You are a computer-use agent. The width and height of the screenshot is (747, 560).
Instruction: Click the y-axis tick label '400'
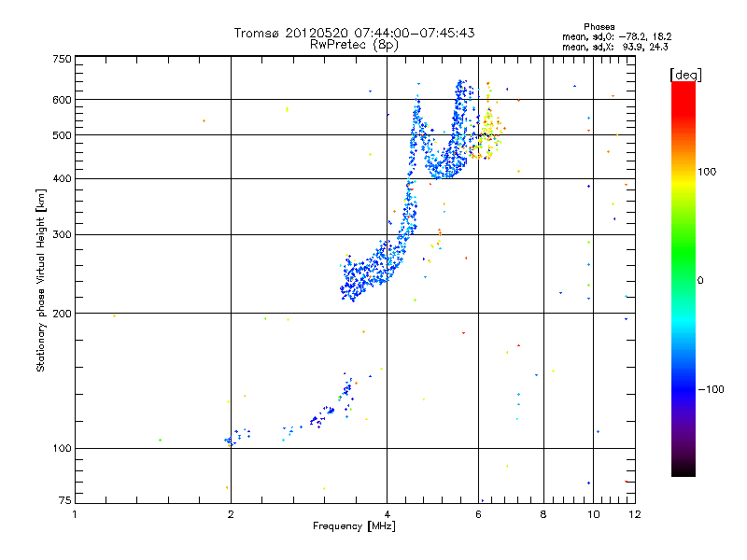[62, 179]
